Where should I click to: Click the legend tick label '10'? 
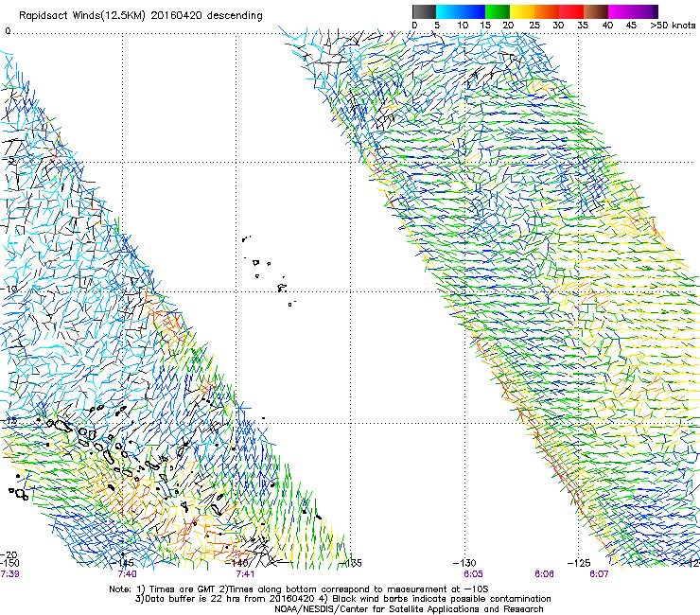pyautogui.click(x=463, y=26)
